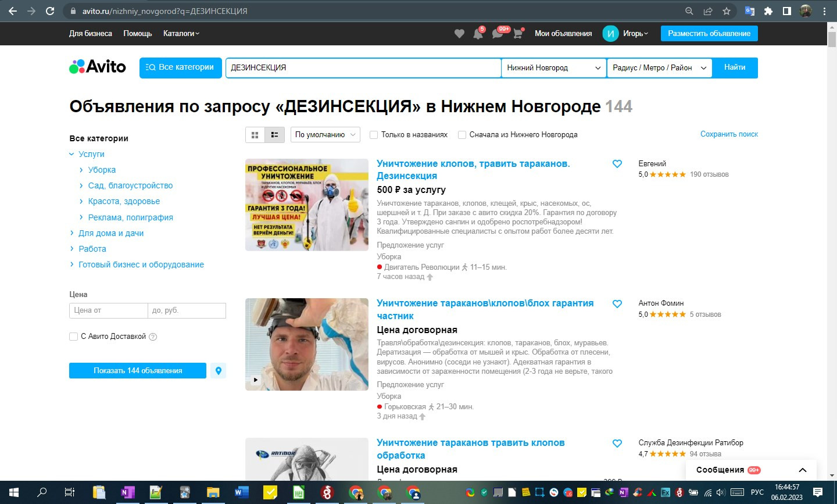837x504 pixels.
Task: Open Все категории button
Action: 181,67
